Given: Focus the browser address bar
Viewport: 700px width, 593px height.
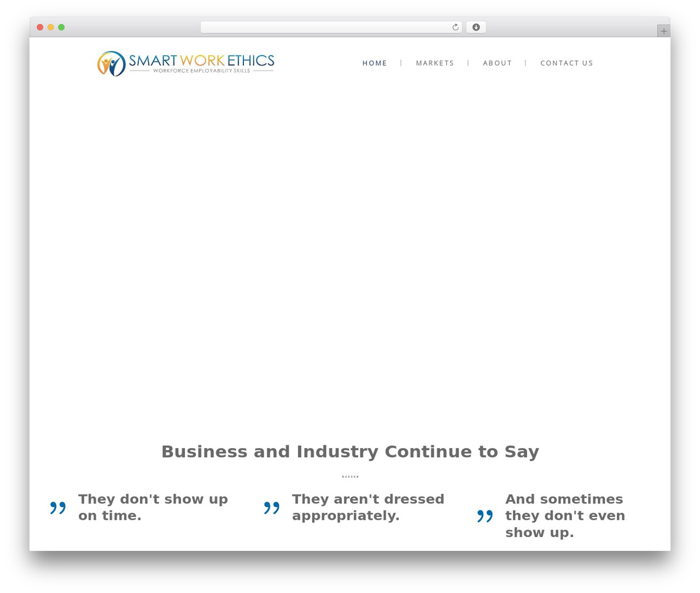Looking at the screenshot, I should (x=331, y=27).
